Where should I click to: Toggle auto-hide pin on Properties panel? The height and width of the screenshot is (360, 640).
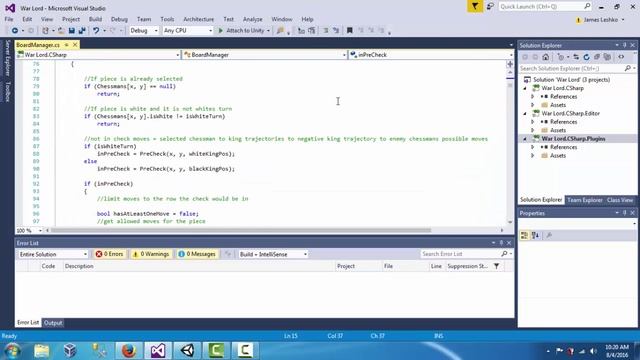click(624, 213)
